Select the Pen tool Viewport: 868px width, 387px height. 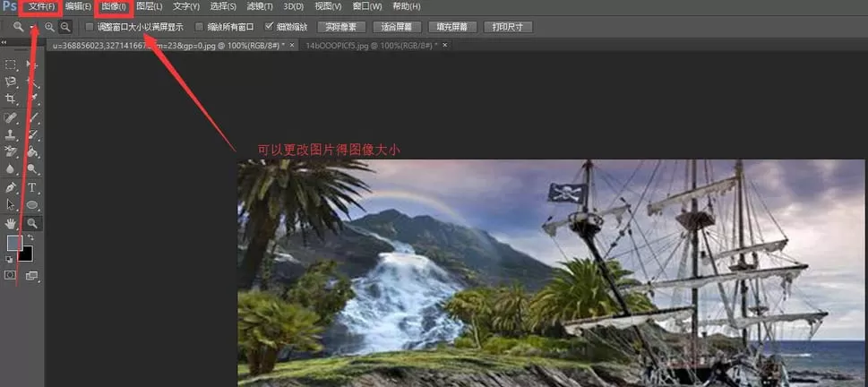[10, 188]
